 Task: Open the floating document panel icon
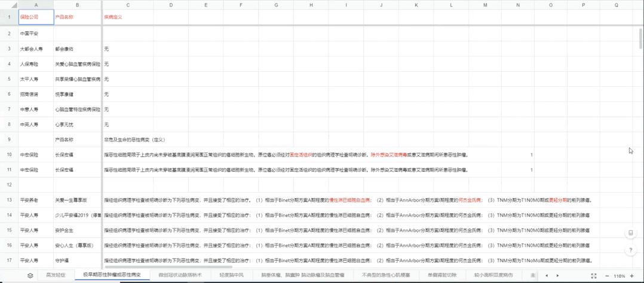(630, 233)
